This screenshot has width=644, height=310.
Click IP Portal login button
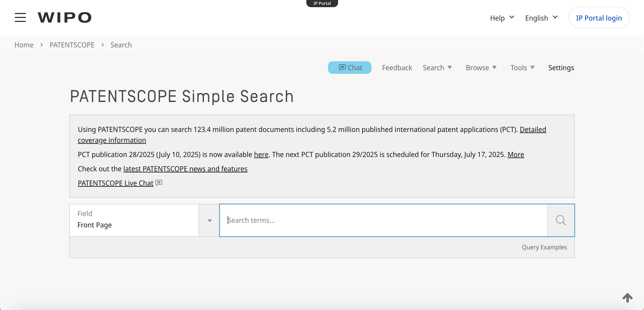[599, 18]
